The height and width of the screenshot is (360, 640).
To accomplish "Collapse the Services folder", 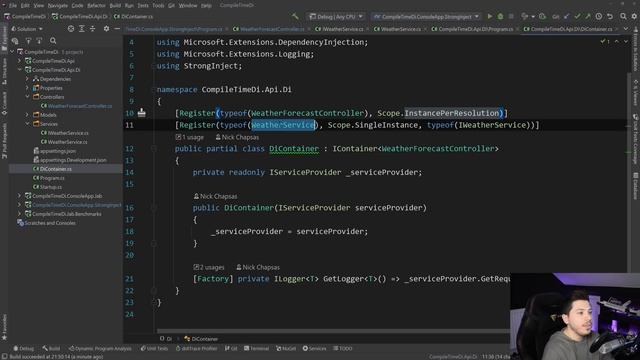I will [27, 124].
